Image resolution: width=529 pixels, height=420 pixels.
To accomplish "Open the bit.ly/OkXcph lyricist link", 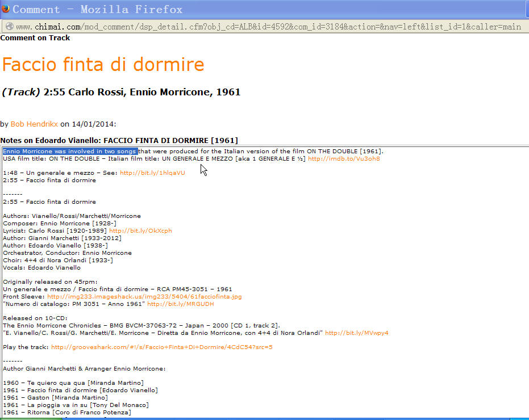I will pos(141,230).
